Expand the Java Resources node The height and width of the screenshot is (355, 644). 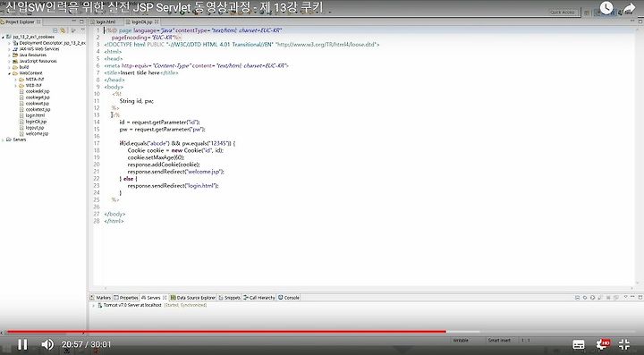point(9,55)
